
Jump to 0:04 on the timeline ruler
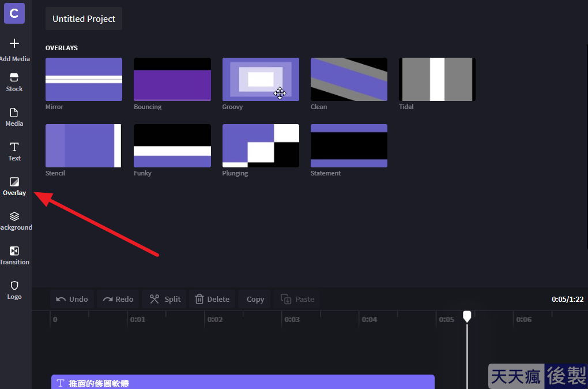tap(369, 320)
